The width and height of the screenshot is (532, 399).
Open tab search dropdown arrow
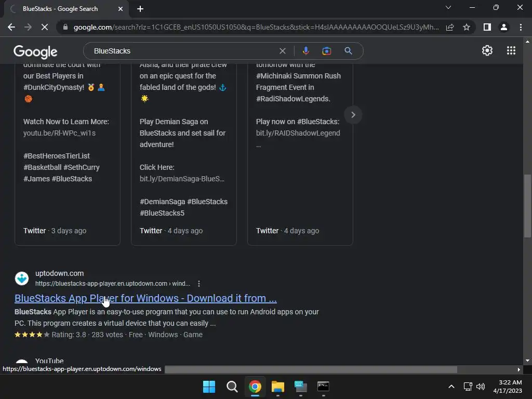(448, 7)
